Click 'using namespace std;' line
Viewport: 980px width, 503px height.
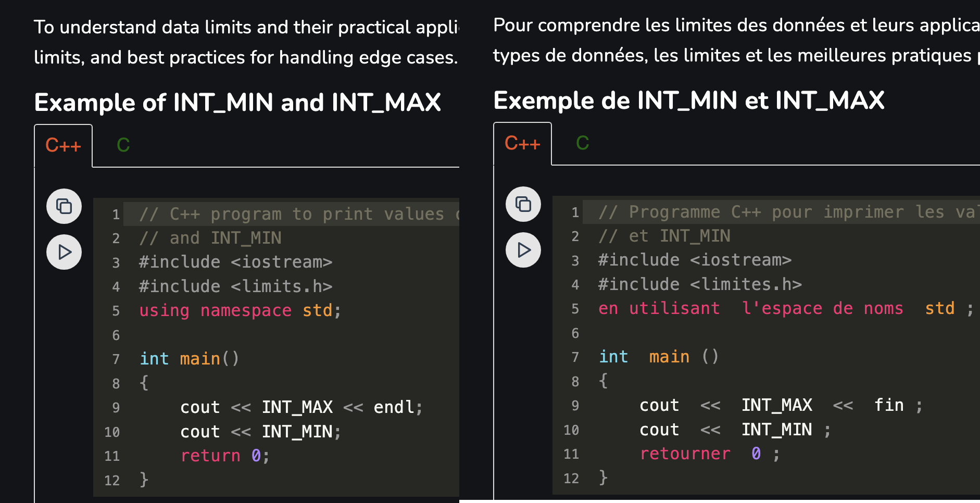coord(240,310)
